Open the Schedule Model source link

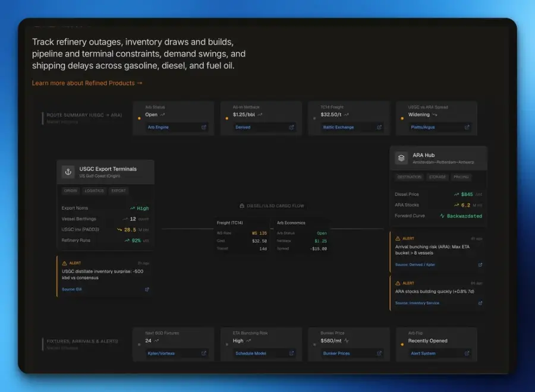click(251, 353)
